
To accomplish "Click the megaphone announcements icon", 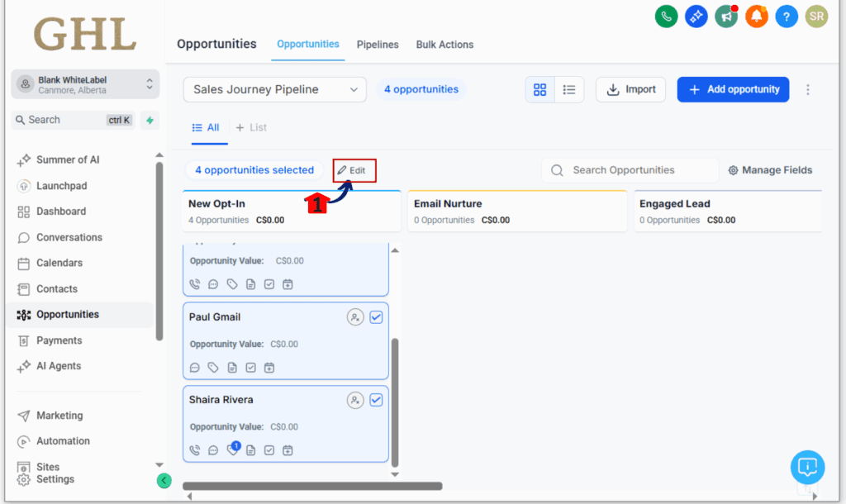I will coord(726,16).
